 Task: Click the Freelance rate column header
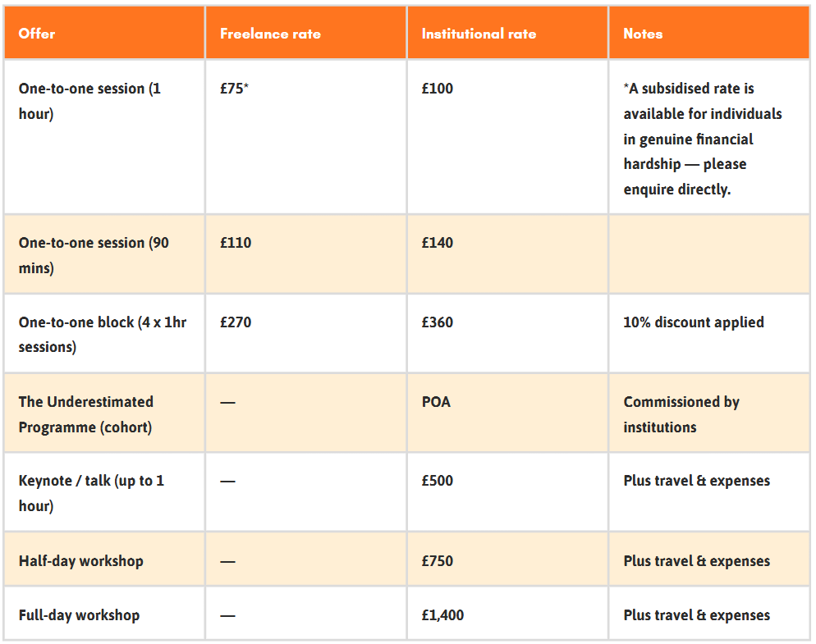tap(270, 34)
